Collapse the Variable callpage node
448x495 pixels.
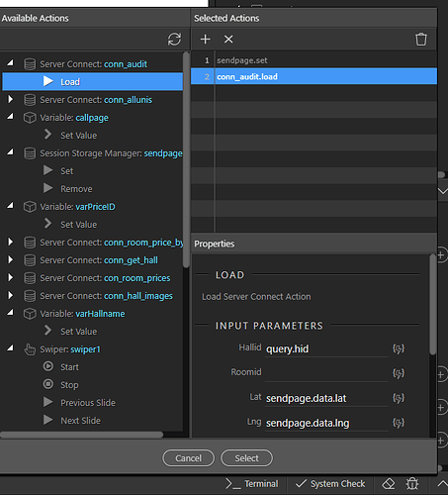coord(11,117)
